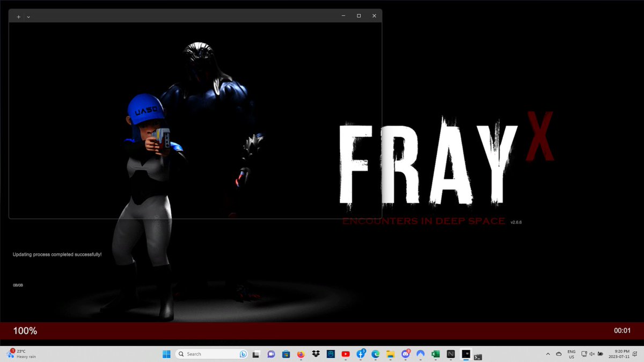The image size is (644, 362).
Task: Open the notification bell
Action: point(636,354)
